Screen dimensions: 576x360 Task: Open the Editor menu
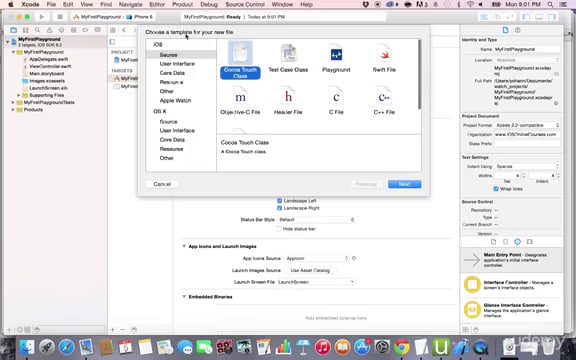157,4
